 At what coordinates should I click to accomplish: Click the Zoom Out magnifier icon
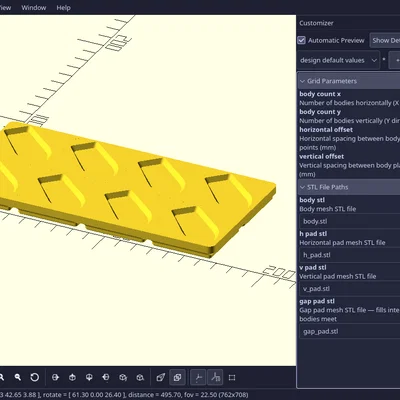[18, 377]
